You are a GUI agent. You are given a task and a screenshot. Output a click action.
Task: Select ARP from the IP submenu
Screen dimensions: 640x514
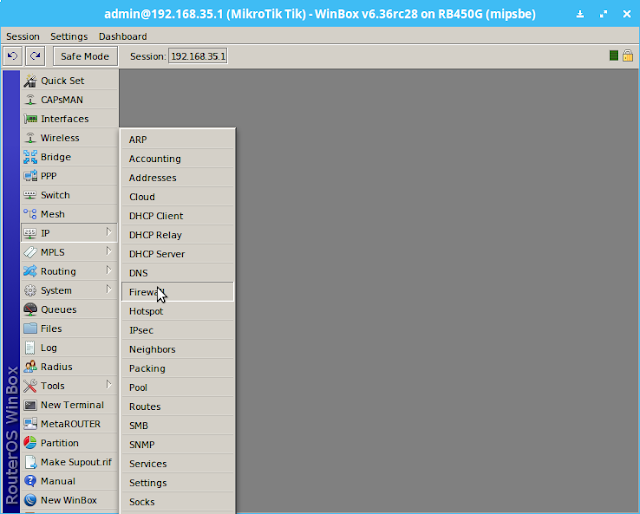178,140
